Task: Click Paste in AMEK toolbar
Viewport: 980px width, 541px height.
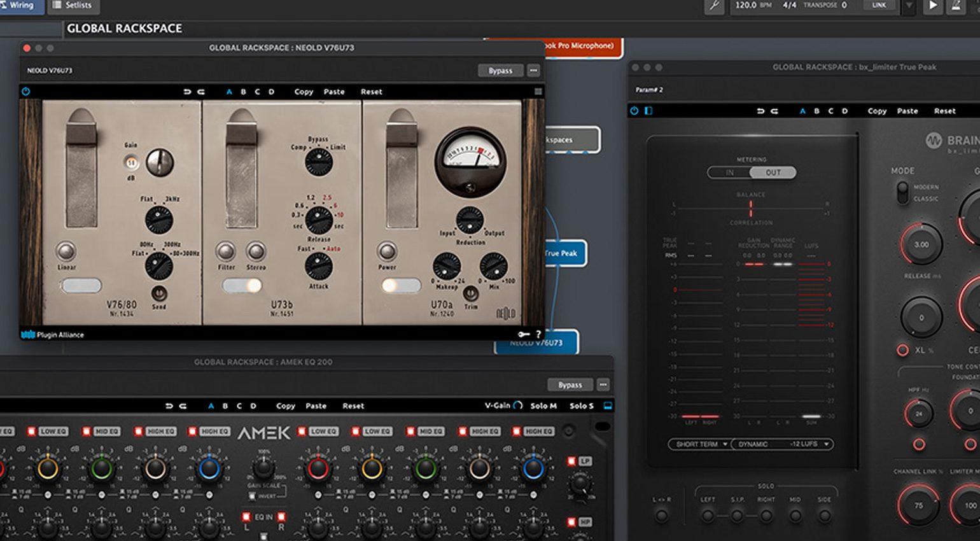Action: [x=316, y=406]
